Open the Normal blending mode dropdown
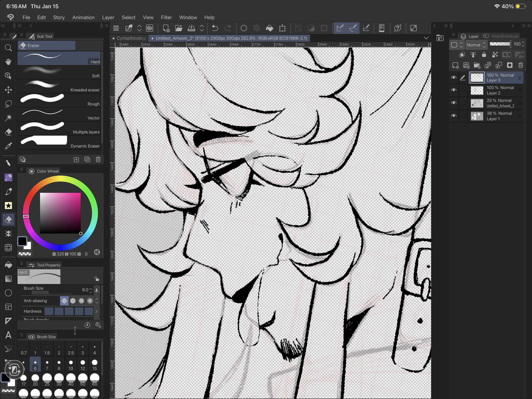 pos(476,45)
